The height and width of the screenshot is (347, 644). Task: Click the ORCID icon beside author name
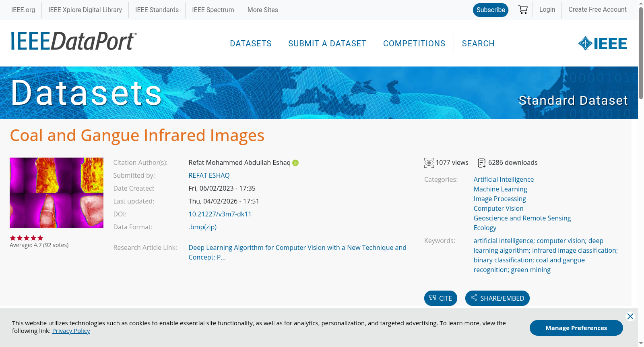295,163
